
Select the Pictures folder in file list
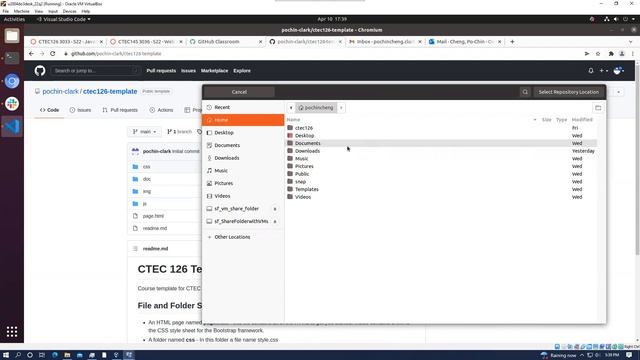tap(441, 167)
